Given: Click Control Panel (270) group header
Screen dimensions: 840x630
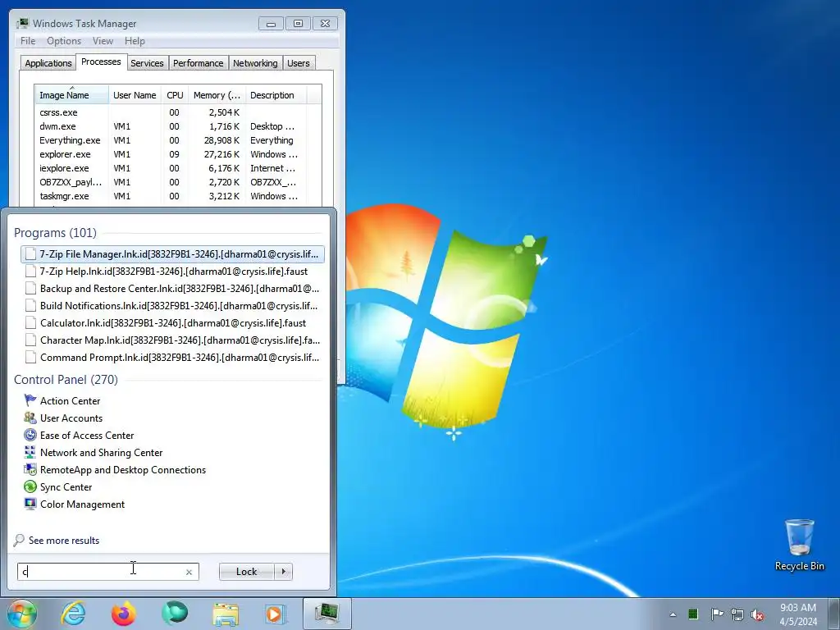Looking at the screenshot, I should pos(66,379).
